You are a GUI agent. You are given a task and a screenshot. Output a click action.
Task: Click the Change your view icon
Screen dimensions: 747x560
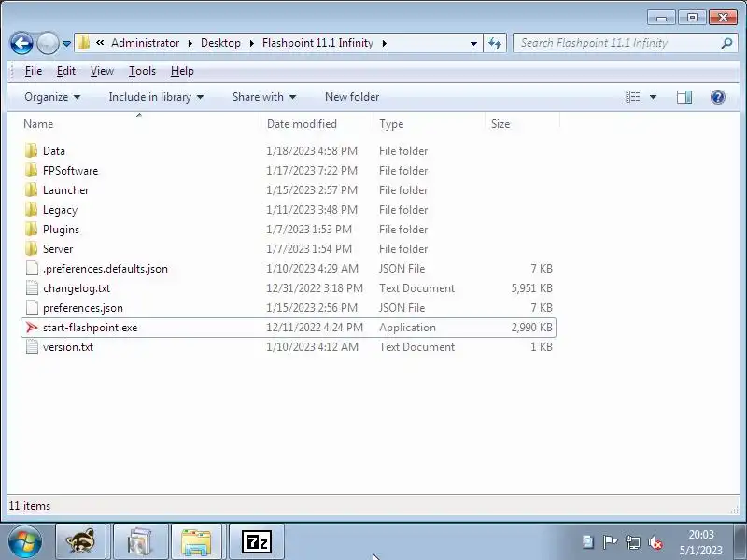[x=633, y=97]
